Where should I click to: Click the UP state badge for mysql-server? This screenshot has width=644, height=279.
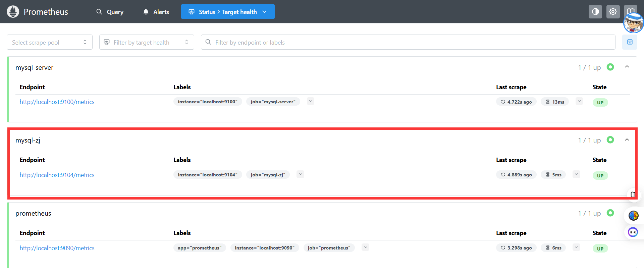tap(600, 103)
